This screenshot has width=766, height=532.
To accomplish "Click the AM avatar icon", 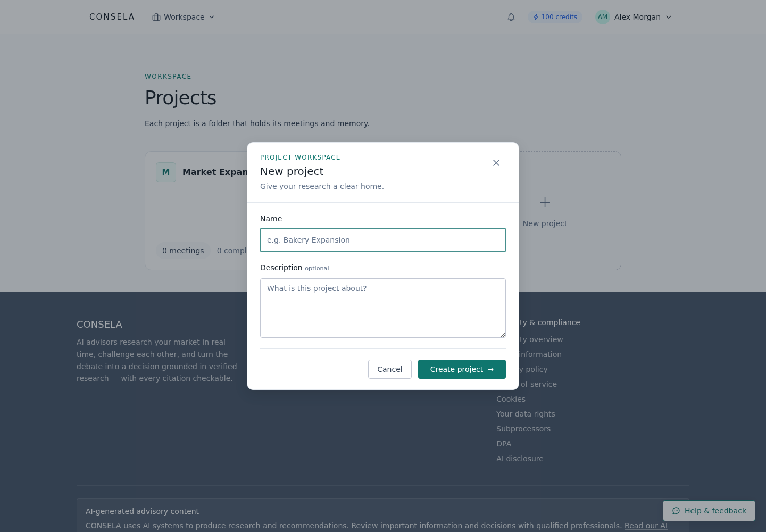I will pos(603,17).
